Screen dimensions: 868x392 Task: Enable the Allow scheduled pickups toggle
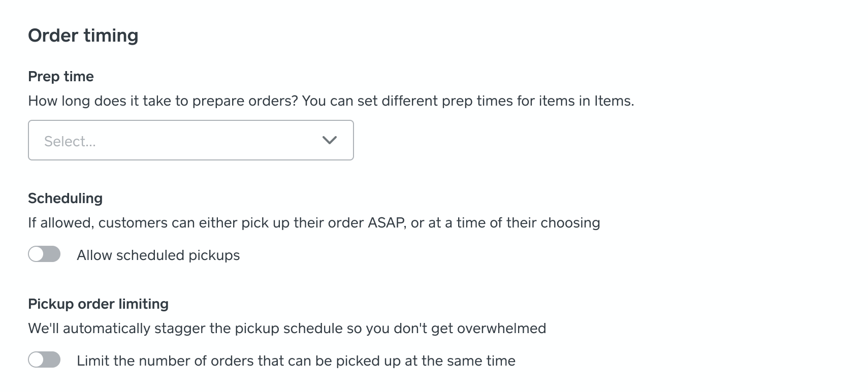pos(44,254)
